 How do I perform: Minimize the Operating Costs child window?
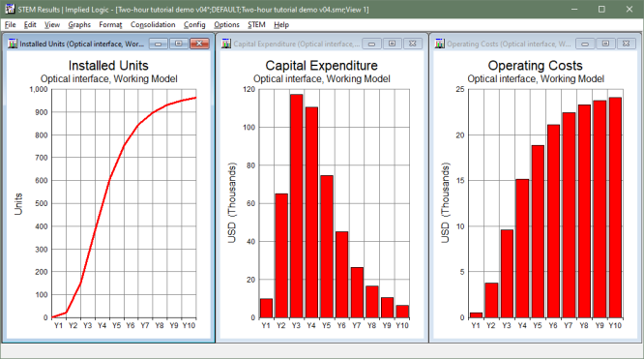tap(585, 44)
